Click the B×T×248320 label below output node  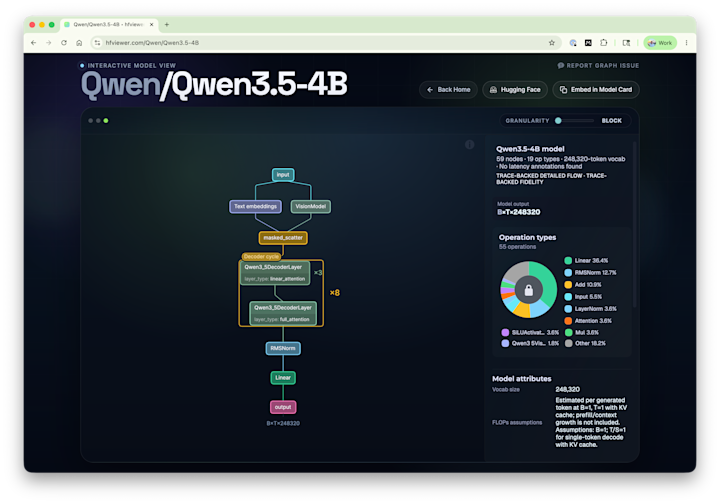click(283, 423)
